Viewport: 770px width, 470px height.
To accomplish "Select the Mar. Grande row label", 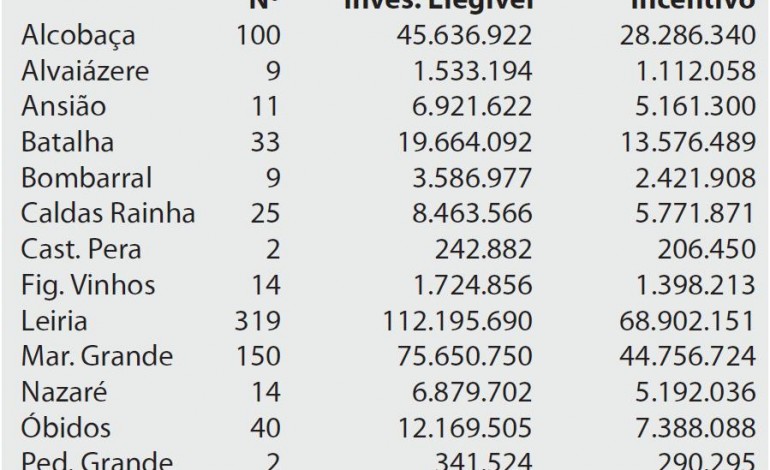I will point(98,358).
